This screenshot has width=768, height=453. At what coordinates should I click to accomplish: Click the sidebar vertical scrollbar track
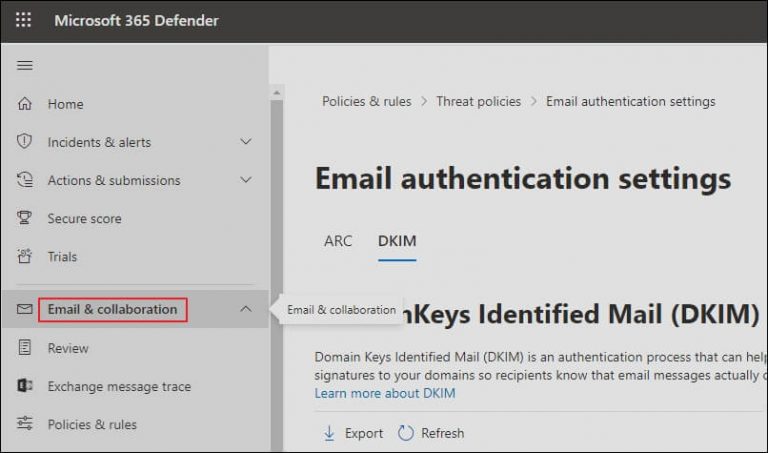[277, 274]
